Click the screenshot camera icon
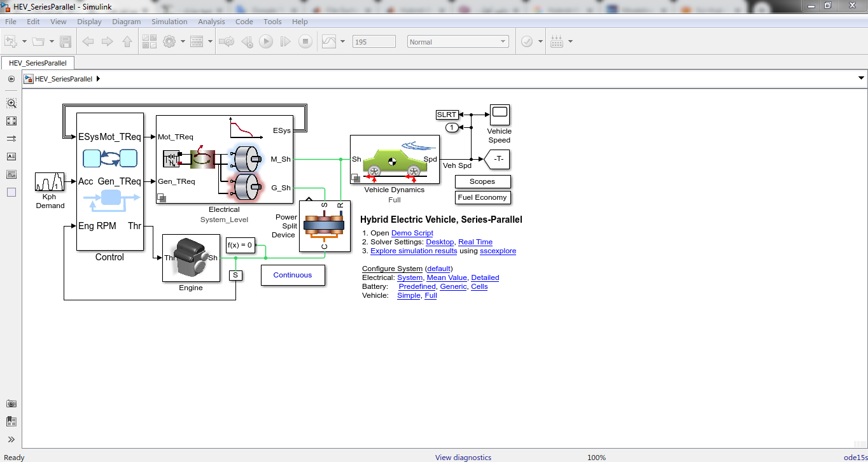868x462 pixels. pyautogui.click(x=11, y=403)
